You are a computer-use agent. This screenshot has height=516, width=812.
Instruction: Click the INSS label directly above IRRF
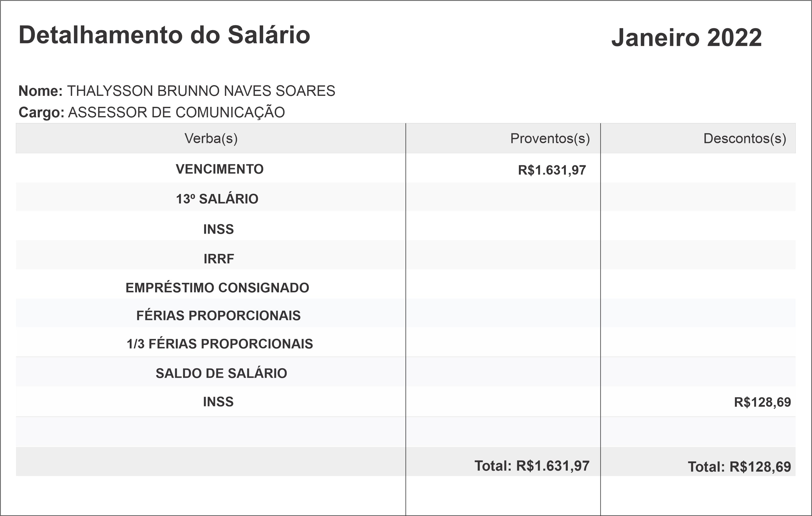pos(218,229)
